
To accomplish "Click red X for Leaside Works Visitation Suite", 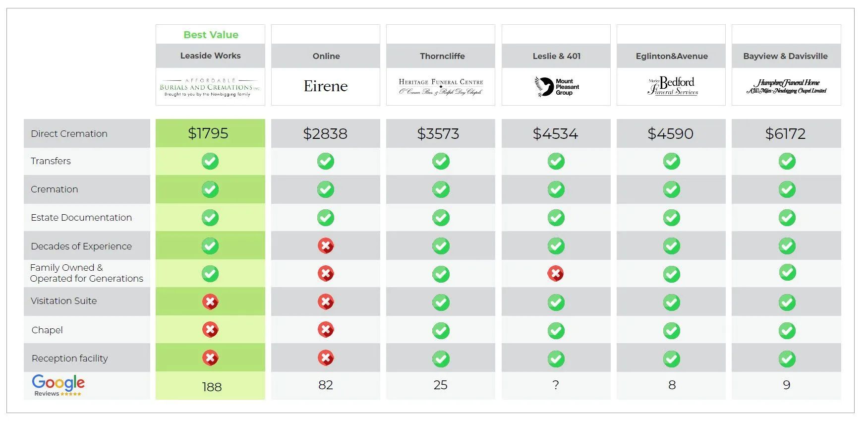I will click(x=210, y=302).
